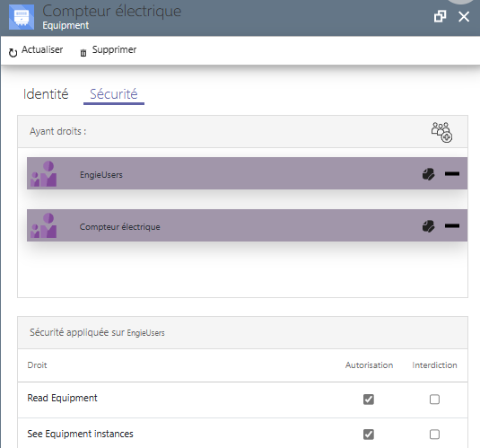This screenshot has height=448, width=480.
Task: Click the Compteur électrique group avatar icon
Action: coord(43,226)
